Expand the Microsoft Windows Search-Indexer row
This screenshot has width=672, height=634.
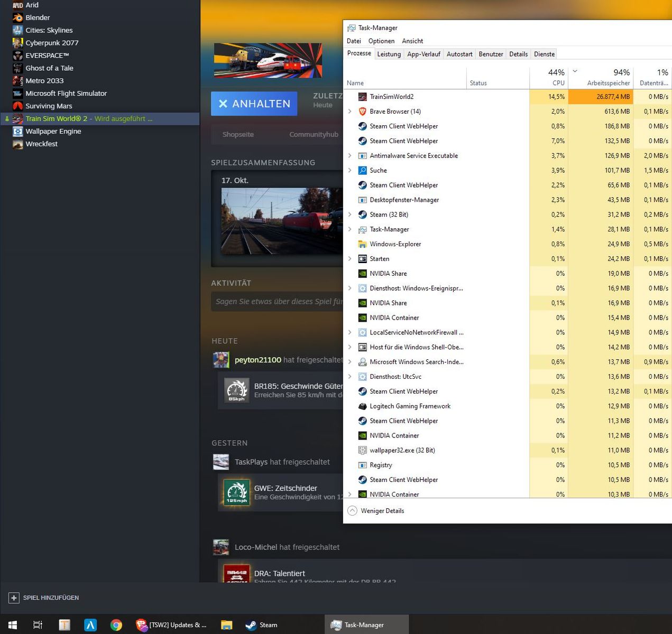(x=349, y=362)
